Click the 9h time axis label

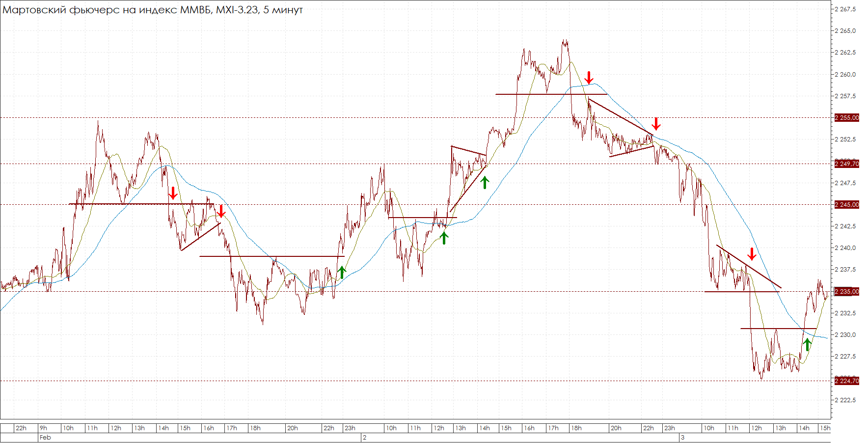tap(44, 428)
